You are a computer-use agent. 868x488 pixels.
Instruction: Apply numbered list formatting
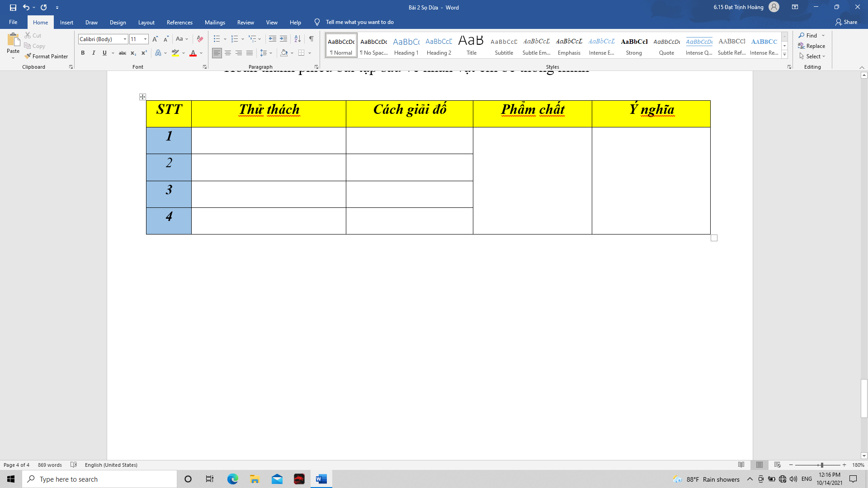pos(235,39)
